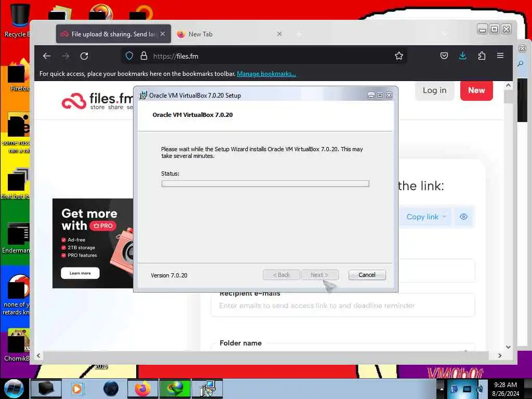532x399 pixels.
Task: Select the Firefox desktop shortcut
Action: click(19, 75)
